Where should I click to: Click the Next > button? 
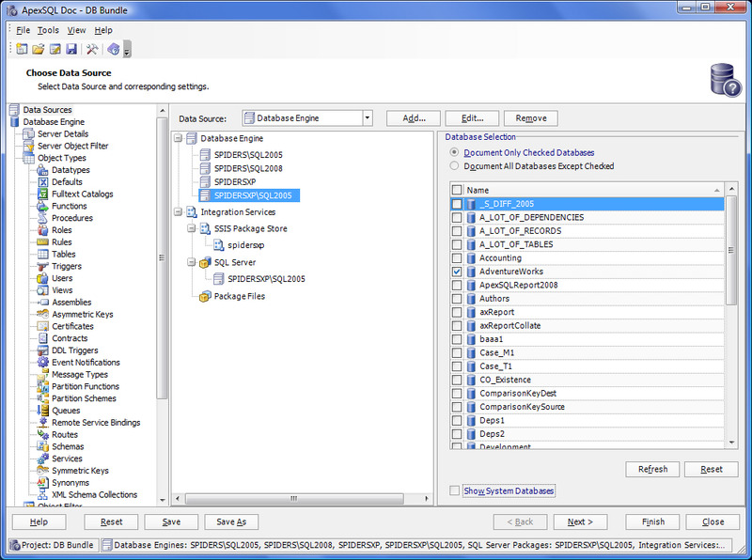click(x=580, y=521)
